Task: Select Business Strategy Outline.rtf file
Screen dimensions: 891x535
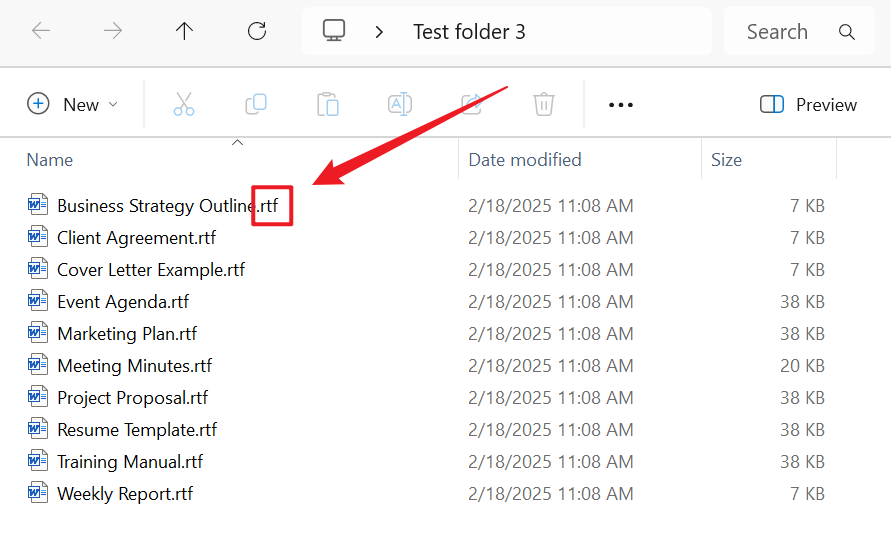Action: pos(168,206)
